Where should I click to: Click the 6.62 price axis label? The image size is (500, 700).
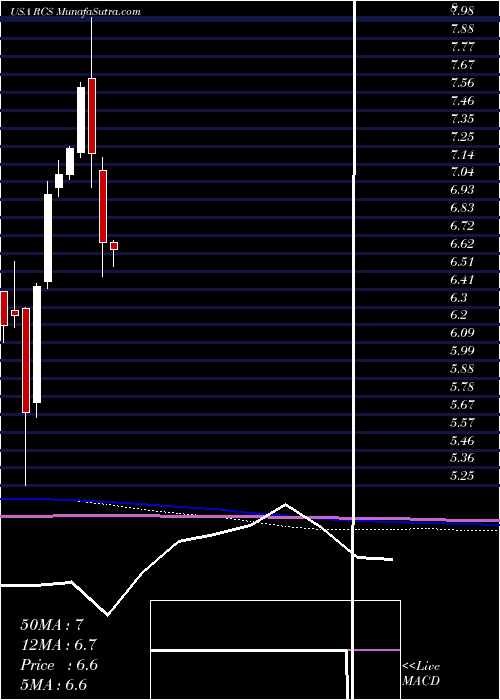tap(462, 244)
